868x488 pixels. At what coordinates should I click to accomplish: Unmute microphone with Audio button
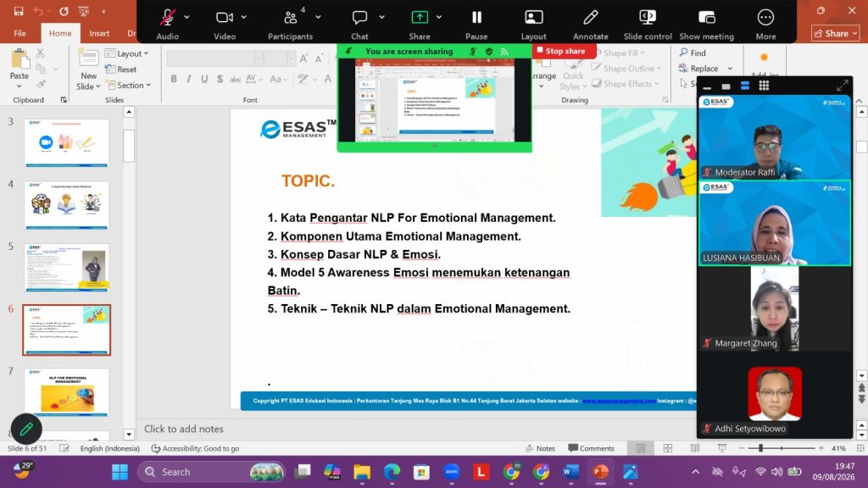click(167, 24)
